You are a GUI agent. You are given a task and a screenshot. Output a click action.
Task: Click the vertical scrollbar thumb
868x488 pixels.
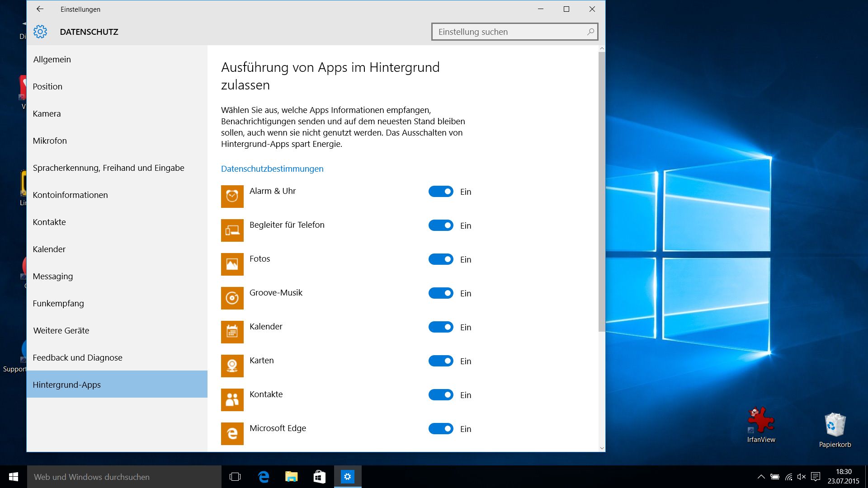[602, 192]
